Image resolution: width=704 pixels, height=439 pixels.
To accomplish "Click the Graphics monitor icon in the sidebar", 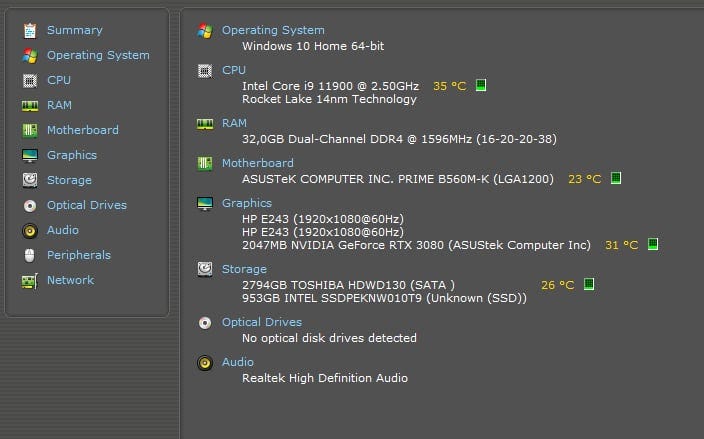I will click(x=30, y=156).
